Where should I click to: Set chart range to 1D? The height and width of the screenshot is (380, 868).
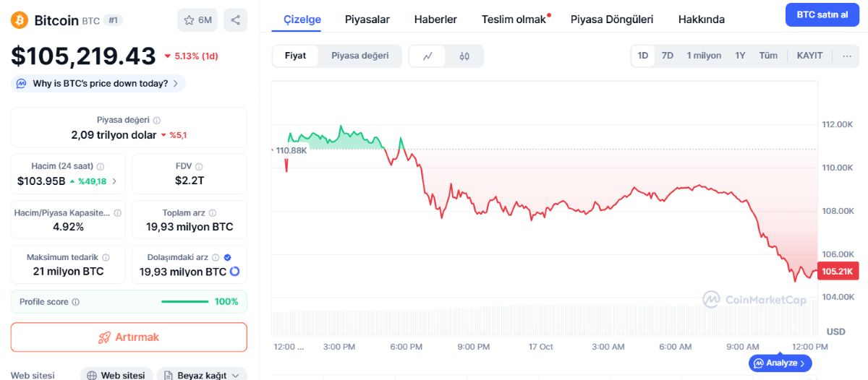click(x=642, y=56)
